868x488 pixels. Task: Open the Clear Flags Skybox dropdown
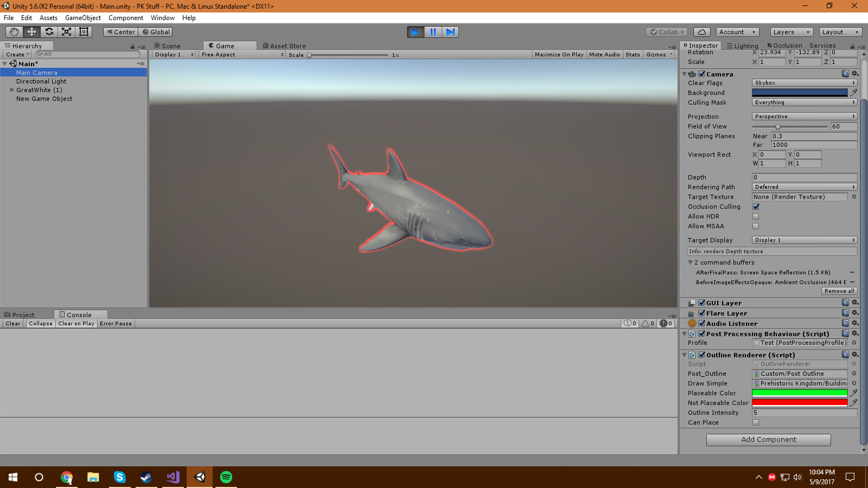click(x=804, y=83)
